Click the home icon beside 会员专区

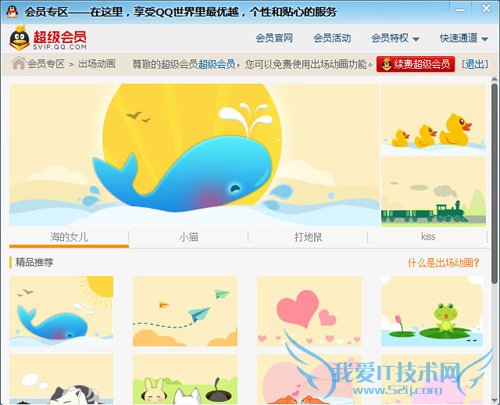[x=18, y=63]
